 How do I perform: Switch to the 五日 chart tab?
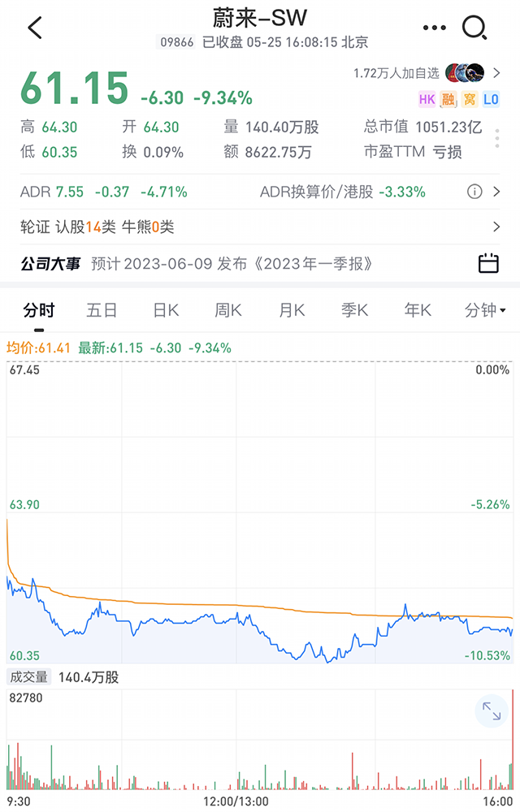[x=102, y=310]
